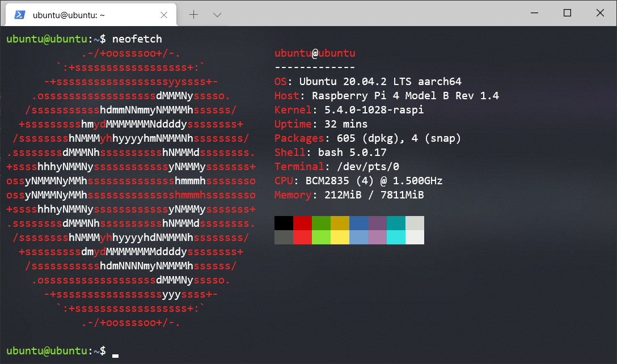Click the PowerShell icon in the tab

click(20, 15)
